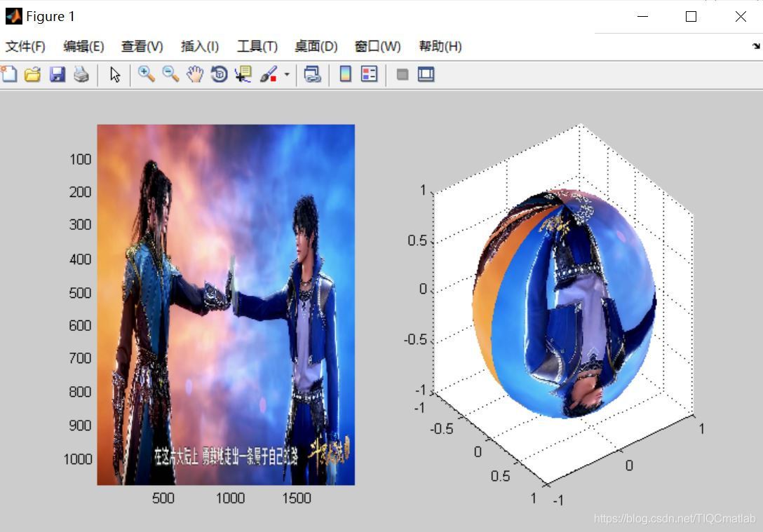Insert a colorbar using the toolbar icon
This screenshot has width=763, height=532.
click(346, 74)
